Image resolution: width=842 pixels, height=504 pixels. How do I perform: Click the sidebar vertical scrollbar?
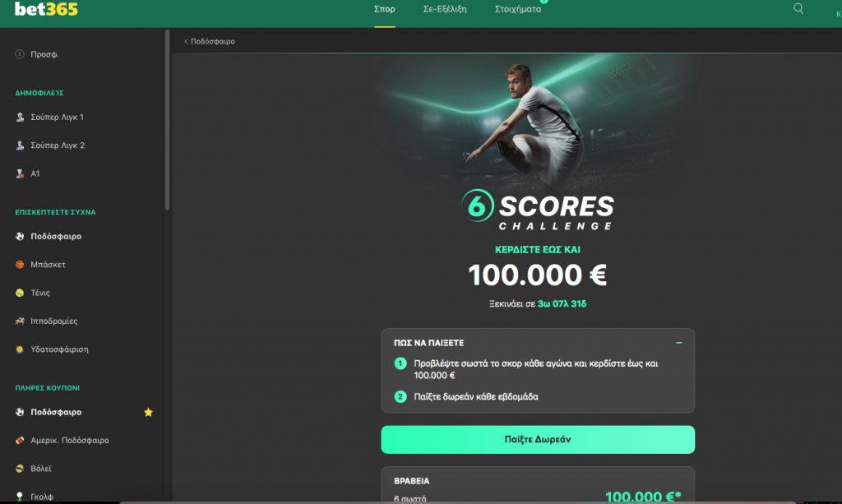pyautogui.click(x=167, y=120)
